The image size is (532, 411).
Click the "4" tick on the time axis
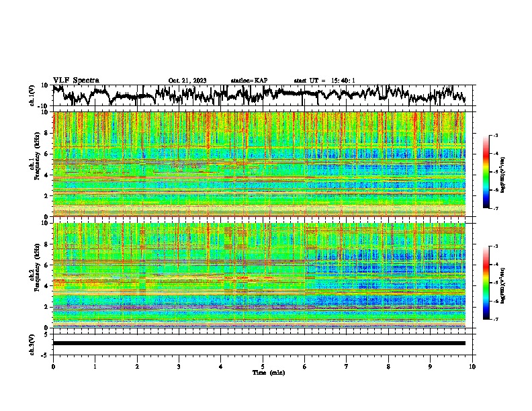click(221, 367)
